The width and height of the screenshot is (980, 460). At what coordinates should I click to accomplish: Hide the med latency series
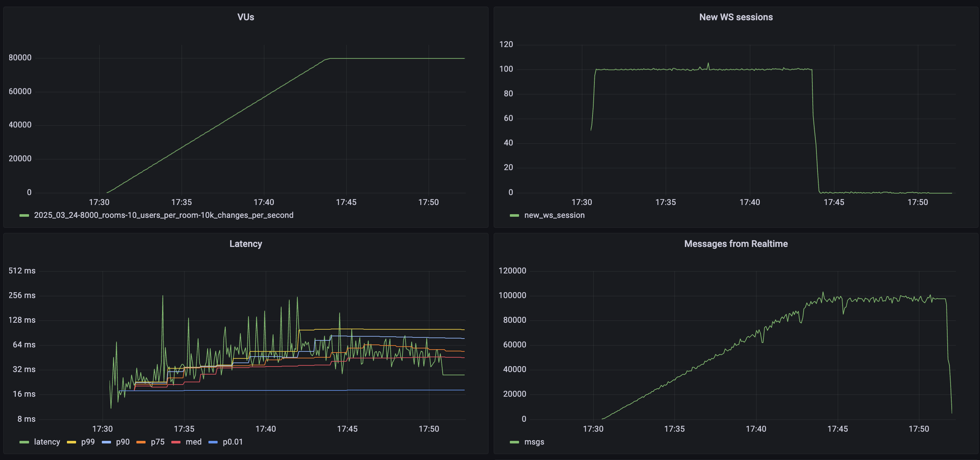click(x=194, y=442)
